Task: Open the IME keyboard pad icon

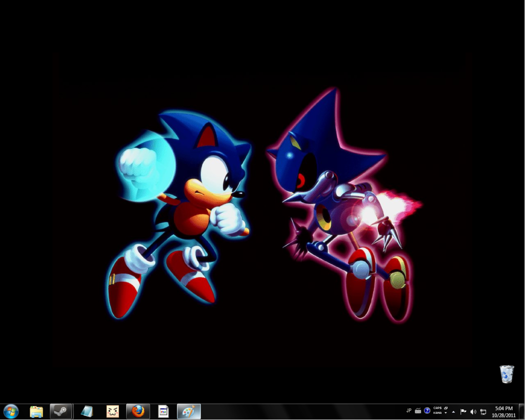Action: (x=418, y=411)
